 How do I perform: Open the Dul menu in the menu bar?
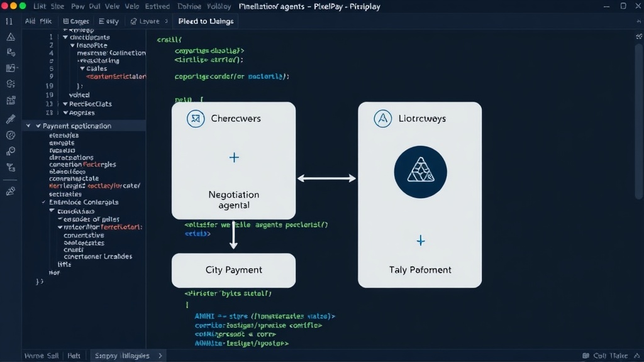point(94,6)
